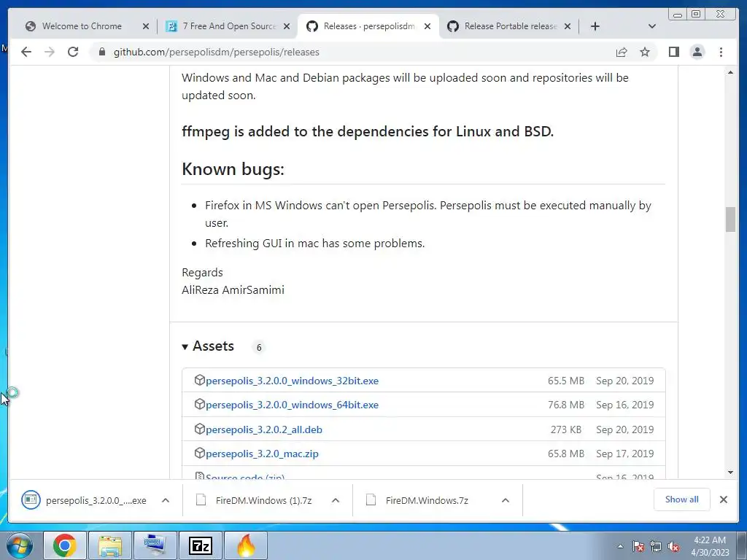Share this page using share icon
Screen dimensions: 747x560
click(622, 52)
